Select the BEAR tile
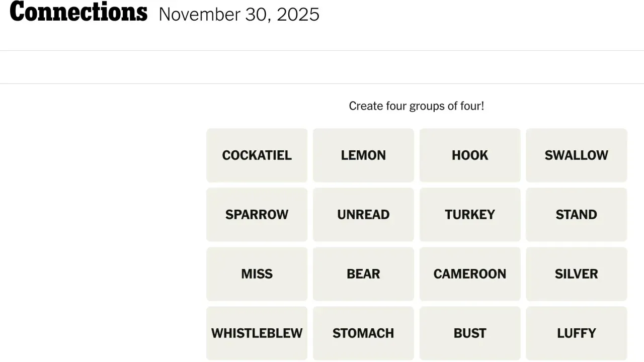Image resolution: width=644 pixels, height=362 pixels. (x=363, y=274)
